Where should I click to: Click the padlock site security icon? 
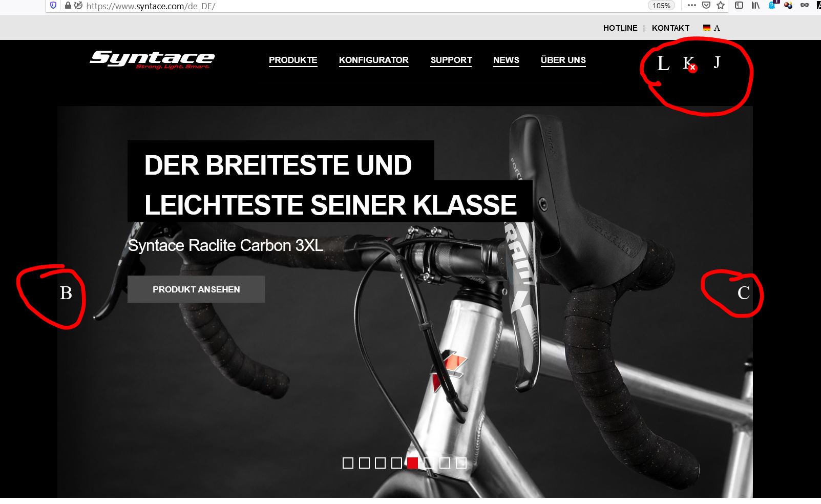(68, 6)
